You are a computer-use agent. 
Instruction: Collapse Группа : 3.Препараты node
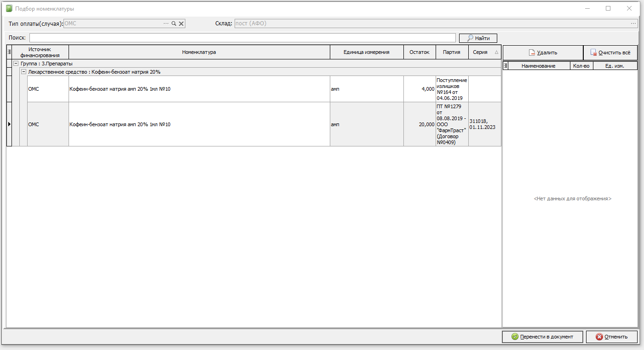(16, 64)
